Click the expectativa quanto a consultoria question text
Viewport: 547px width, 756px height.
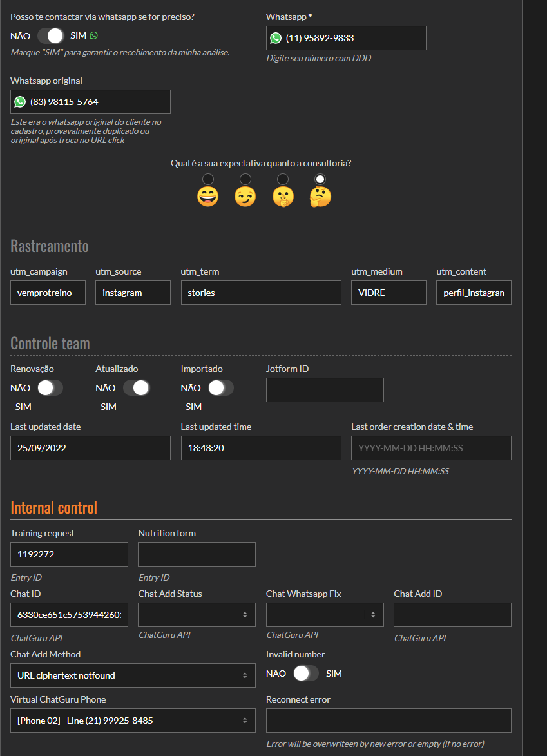point(261,163)
